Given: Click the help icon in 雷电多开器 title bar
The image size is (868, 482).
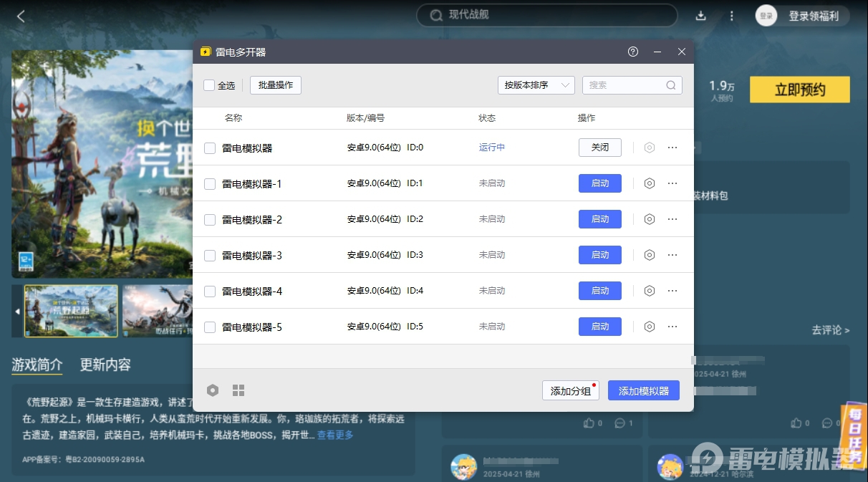Looking at the screenshot, I should click(x=632, y=52).
